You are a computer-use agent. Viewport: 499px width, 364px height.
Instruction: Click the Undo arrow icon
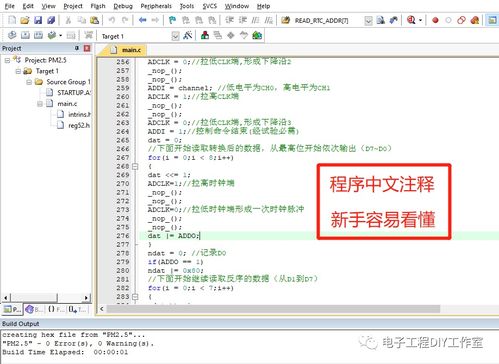click(112, 20)
